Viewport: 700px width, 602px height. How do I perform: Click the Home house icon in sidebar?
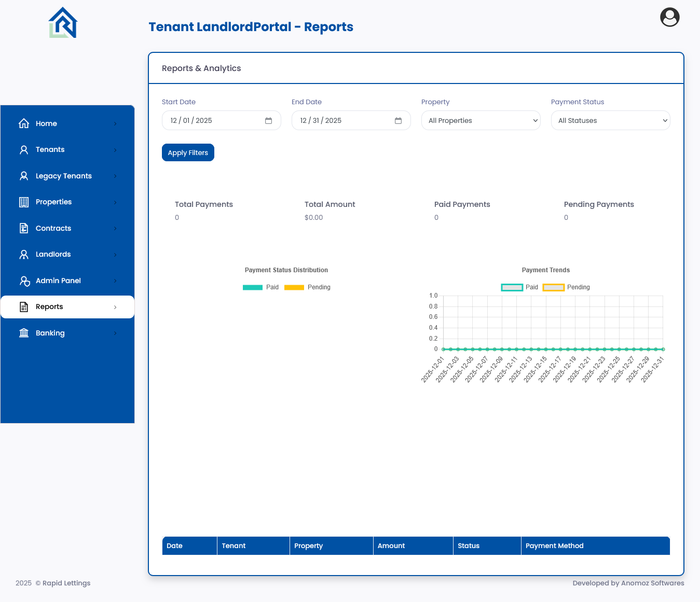(24, 123)
